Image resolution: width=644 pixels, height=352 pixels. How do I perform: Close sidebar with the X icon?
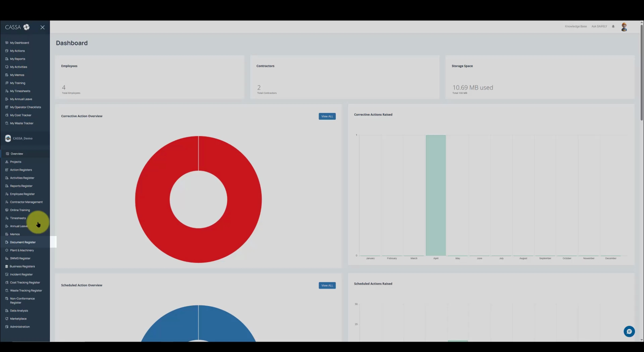click(42, 27)
